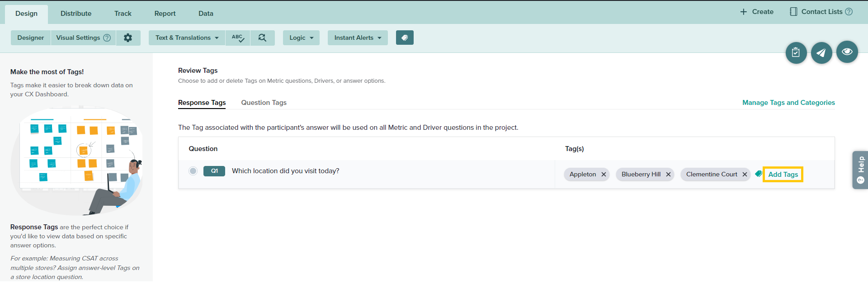Viewport: 868px width, 284px height.
Task: Open Manage Tags and Categories link
Action: coord(788,103)
